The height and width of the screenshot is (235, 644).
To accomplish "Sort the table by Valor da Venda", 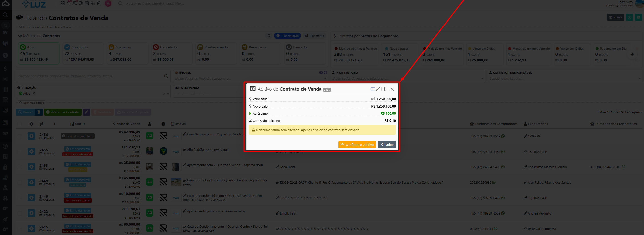I will (126, 124).
